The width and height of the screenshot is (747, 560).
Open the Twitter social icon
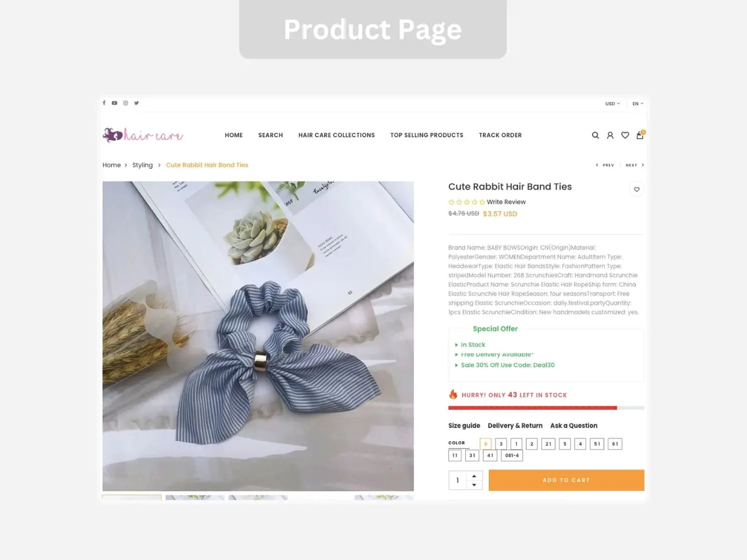(x=136, y=103)
